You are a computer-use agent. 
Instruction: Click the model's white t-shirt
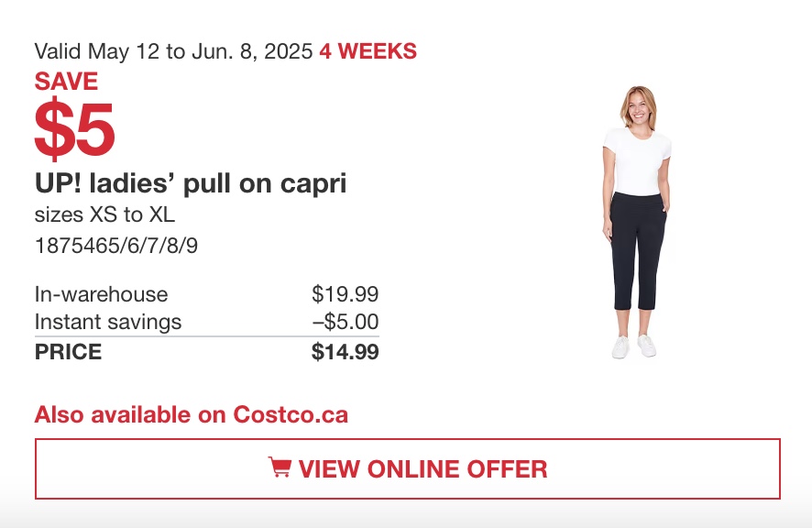point(637,161)
